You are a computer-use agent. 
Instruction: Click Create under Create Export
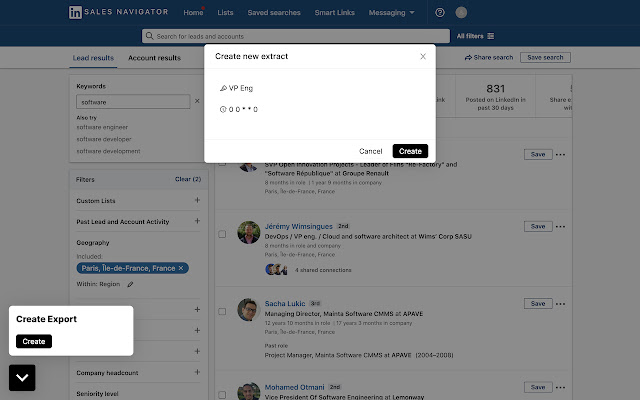(34, 341)
